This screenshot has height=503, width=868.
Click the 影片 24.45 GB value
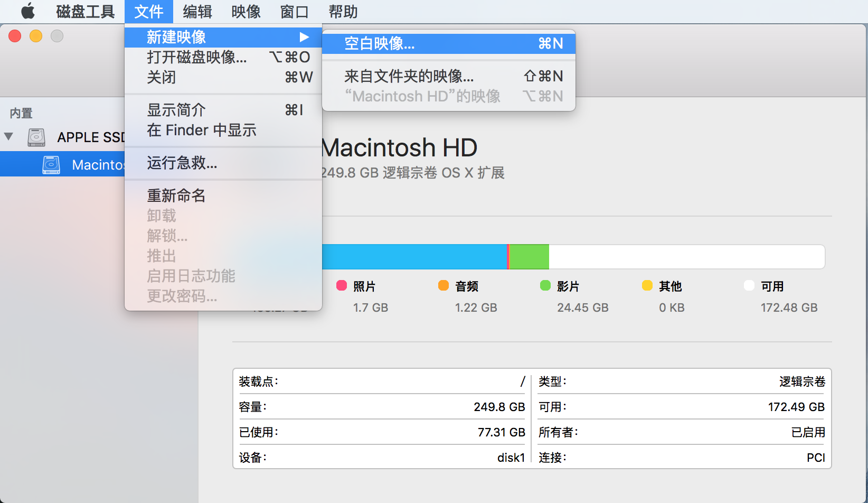point(583,308)
